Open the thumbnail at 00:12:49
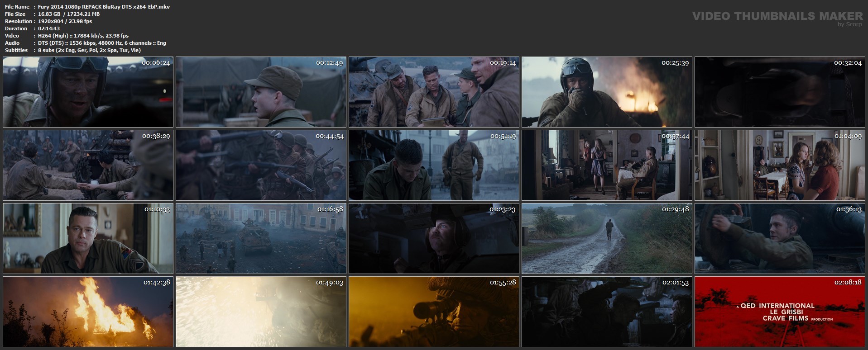 pos(261,92)
